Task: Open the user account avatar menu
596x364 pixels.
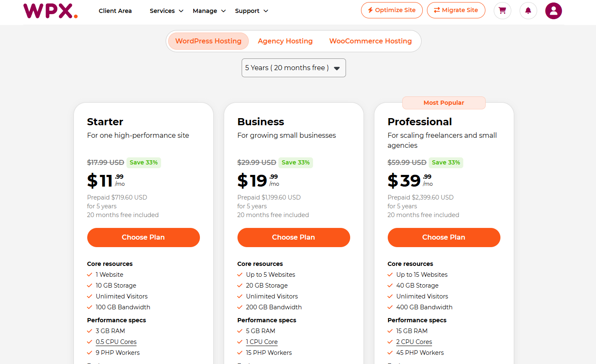Action: click(553, 11)
